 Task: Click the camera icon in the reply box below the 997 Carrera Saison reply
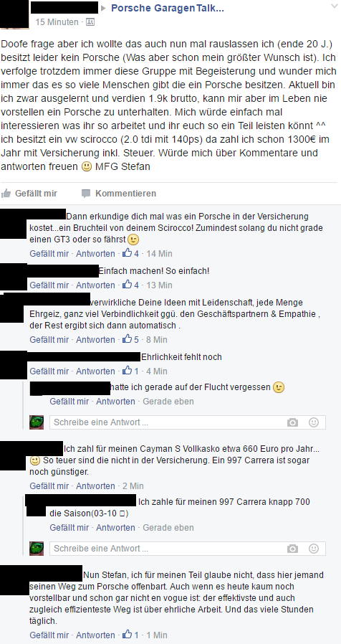pyautogui.click(x=292, y=549)
